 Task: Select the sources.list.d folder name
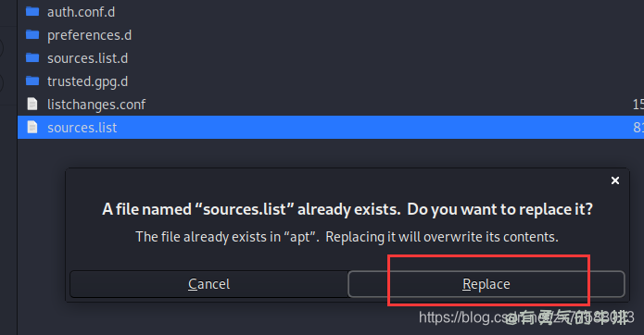pyautogui.click(x=87, y=58)
